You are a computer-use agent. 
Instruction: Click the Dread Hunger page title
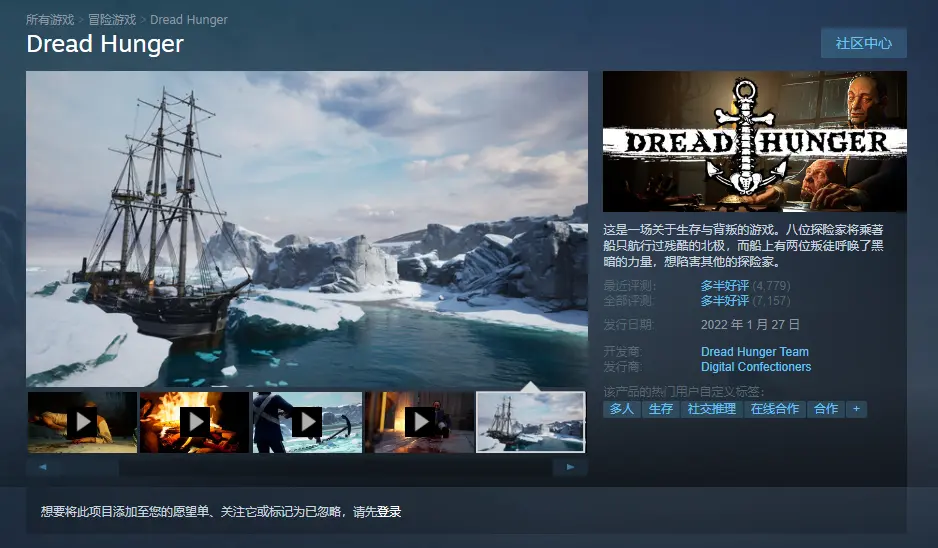pos(105,44)
